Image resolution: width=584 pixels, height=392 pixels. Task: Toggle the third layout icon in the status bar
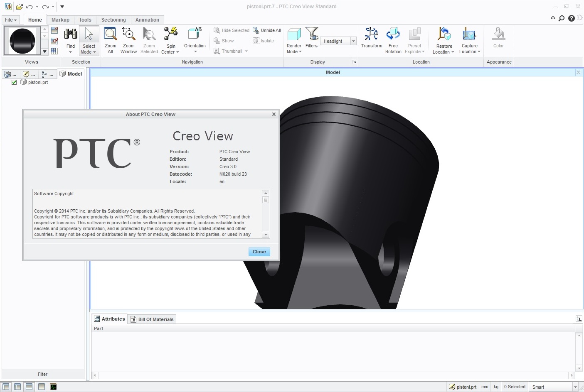29,387
